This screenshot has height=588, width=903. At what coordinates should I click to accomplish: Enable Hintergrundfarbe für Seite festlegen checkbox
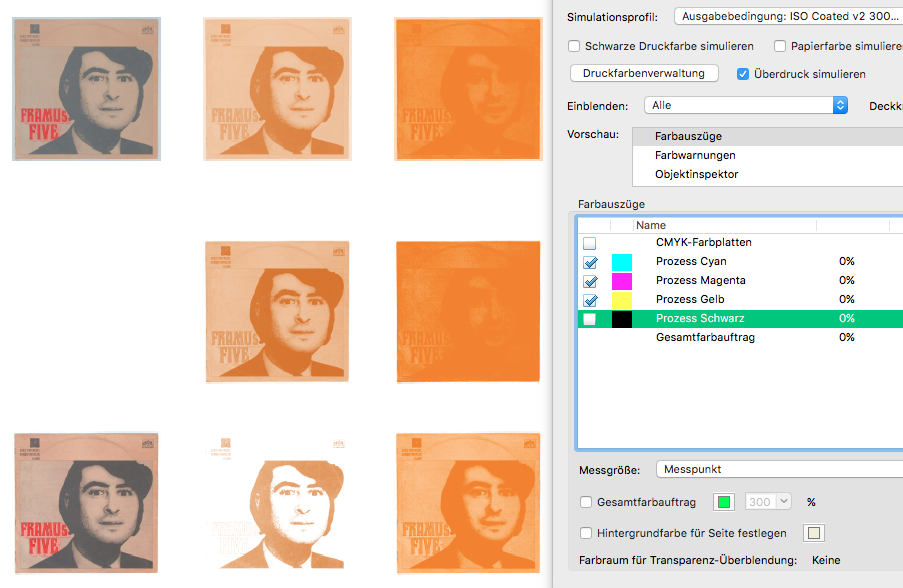pyautogui.click(x=586, y=533)
